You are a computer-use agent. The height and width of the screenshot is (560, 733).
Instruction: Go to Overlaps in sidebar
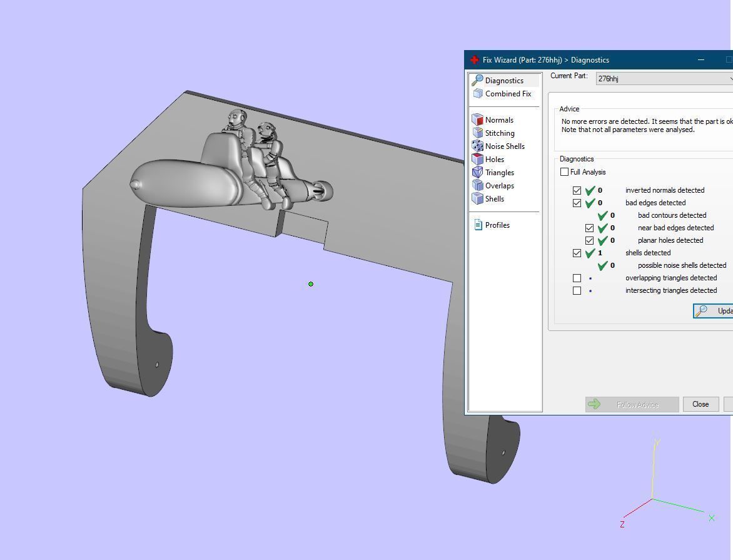(500, 186)
